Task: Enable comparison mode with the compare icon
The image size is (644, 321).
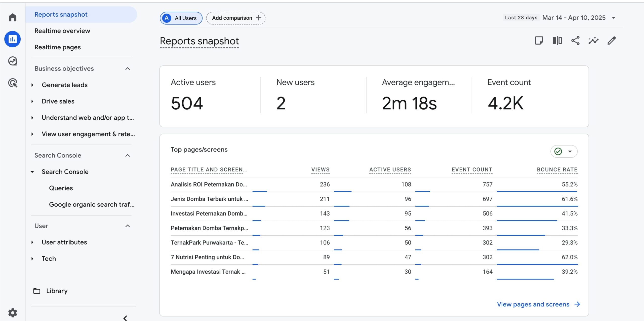Action: click(x=557, y=41)
